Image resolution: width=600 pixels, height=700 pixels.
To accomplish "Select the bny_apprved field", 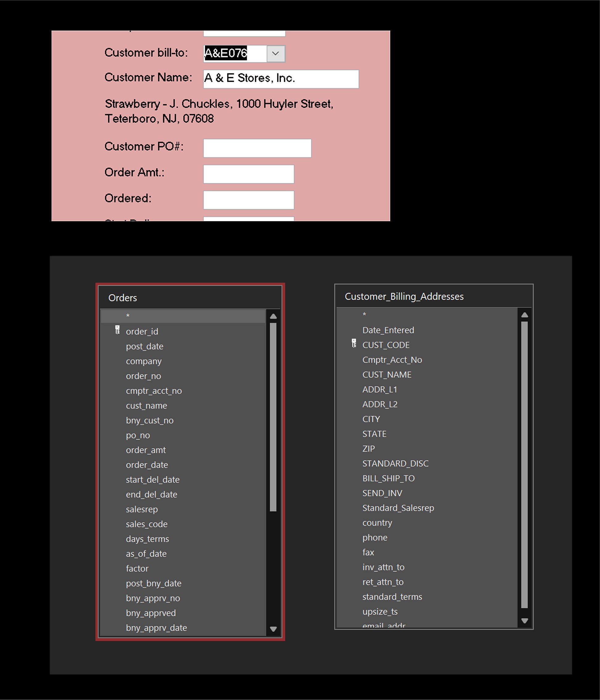I will coord(184,613).
